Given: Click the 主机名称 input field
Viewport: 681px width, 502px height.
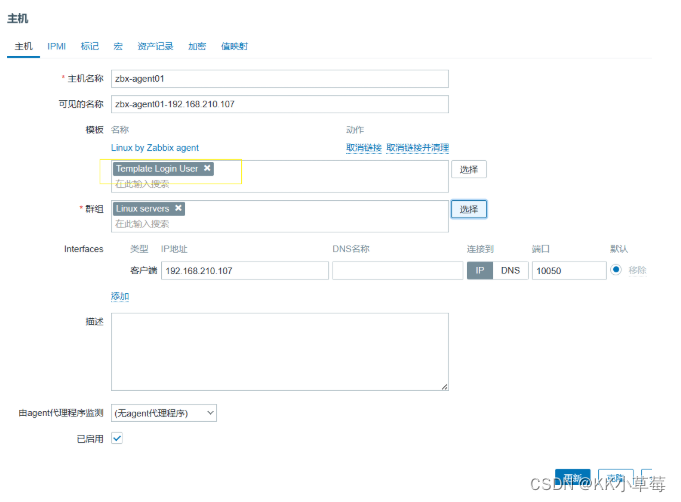Looking at the screenshot, I should click(280, 79).
